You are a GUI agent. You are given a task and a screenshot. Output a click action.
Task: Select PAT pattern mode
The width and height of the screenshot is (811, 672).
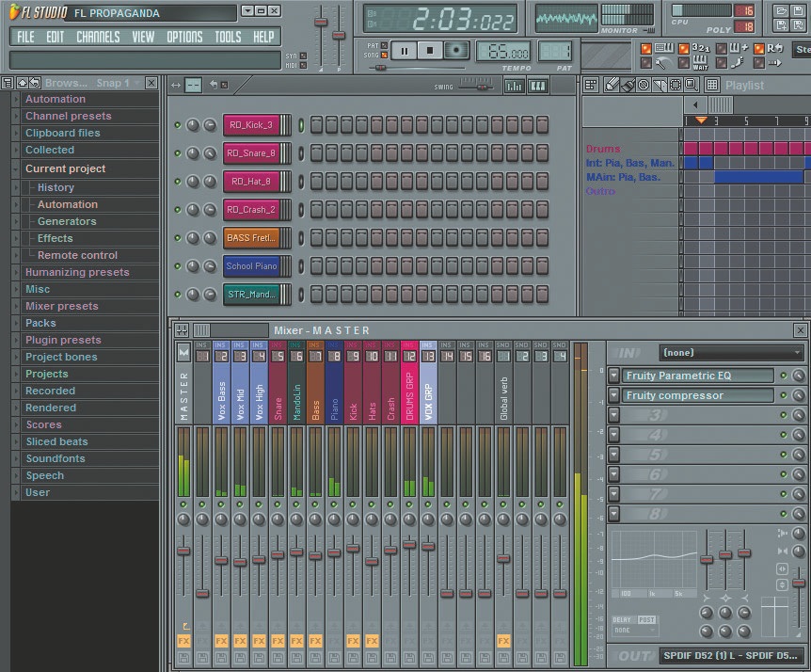(384, 45)
